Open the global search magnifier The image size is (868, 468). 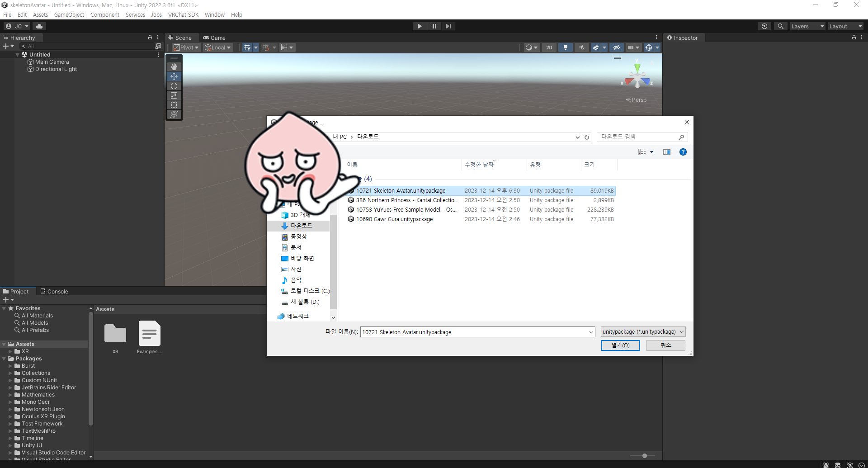point(780,26)
